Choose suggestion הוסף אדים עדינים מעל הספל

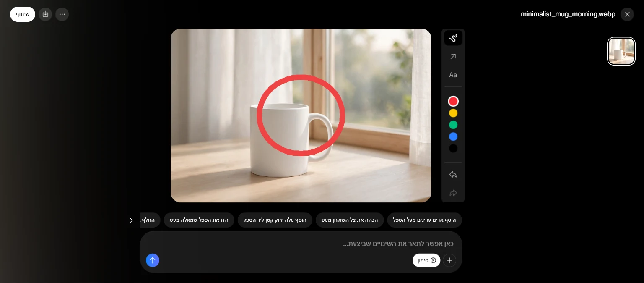[x=424, y=220]
